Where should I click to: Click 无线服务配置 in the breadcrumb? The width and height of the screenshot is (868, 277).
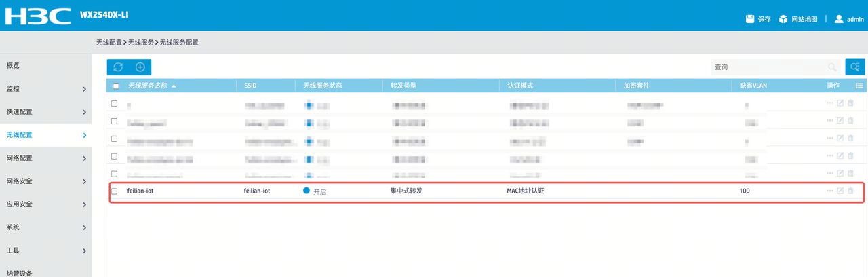(x=179, y=42)
